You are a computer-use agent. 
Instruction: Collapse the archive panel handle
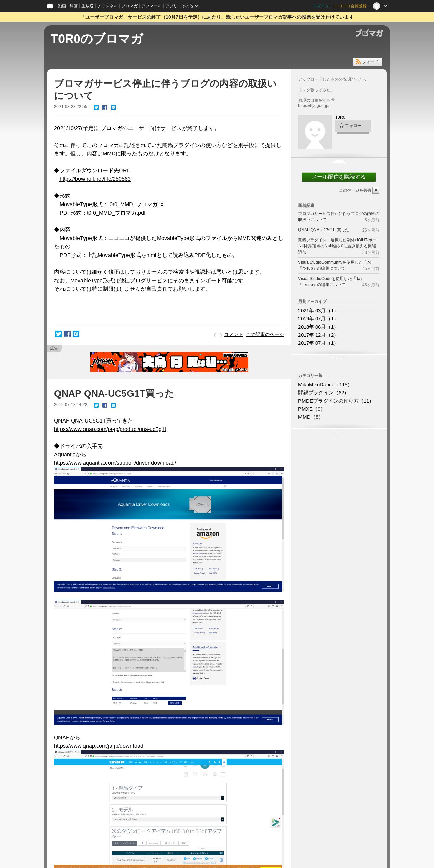tap(339, 358)
